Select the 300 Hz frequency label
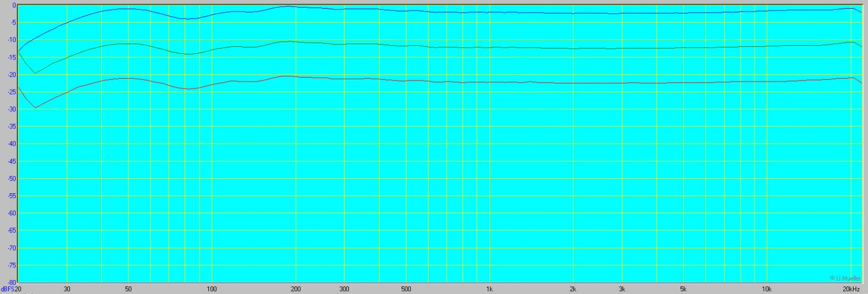 (x=344, y=288)
